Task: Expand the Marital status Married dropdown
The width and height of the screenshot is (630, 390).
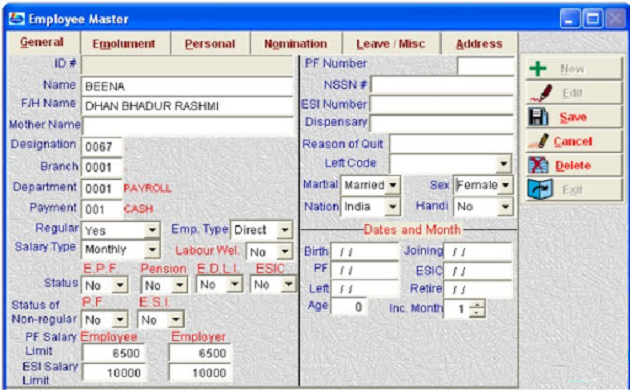Action: [393, 185]
